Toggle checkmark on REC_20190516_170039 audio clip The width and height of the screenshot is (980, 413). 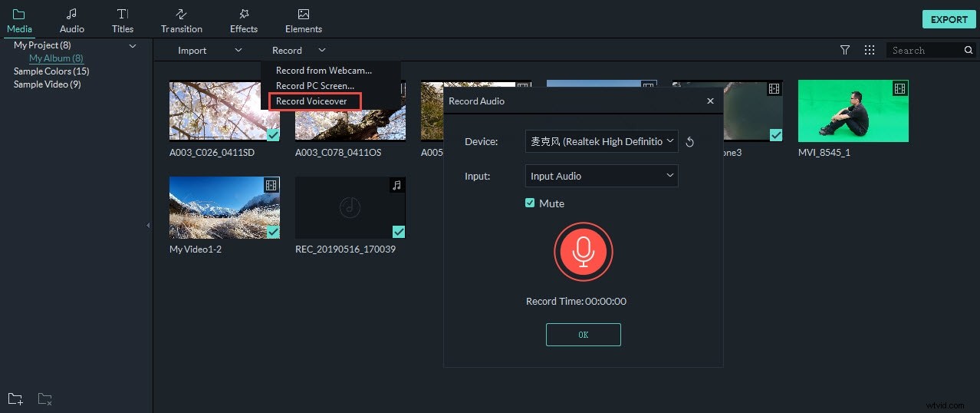click(x=399, y=232)
